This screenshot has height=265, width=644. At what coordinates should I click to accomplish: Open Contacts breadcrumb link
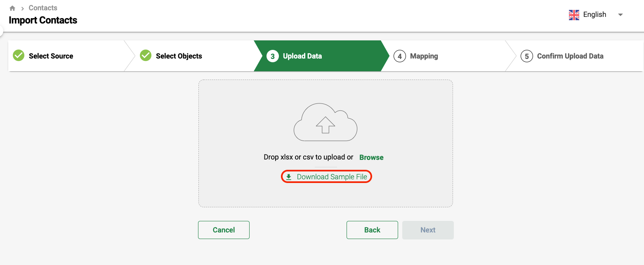43,8
